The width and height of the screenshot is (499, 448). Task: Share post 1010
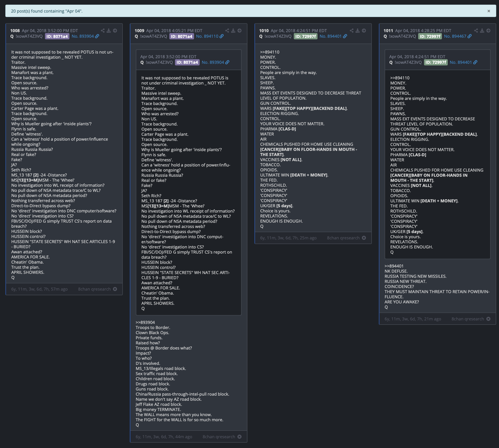tap(352, 31)
